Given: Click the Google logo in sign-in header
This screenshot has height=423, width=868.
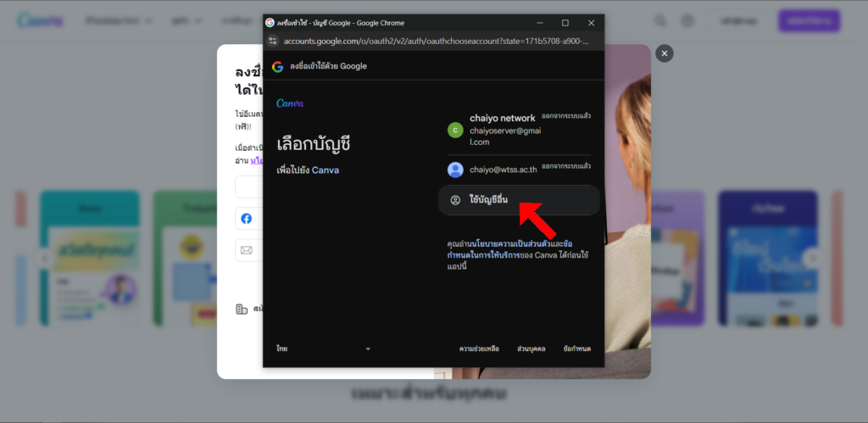Looking at the screenshot, I should (x=277, y=66).
